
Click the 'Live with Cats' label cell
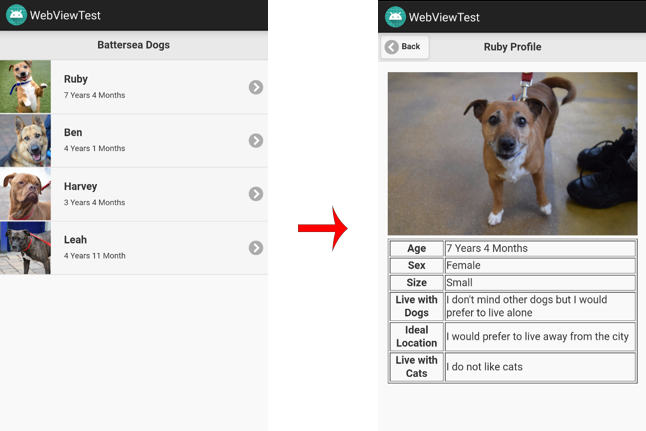click(417, 367)
